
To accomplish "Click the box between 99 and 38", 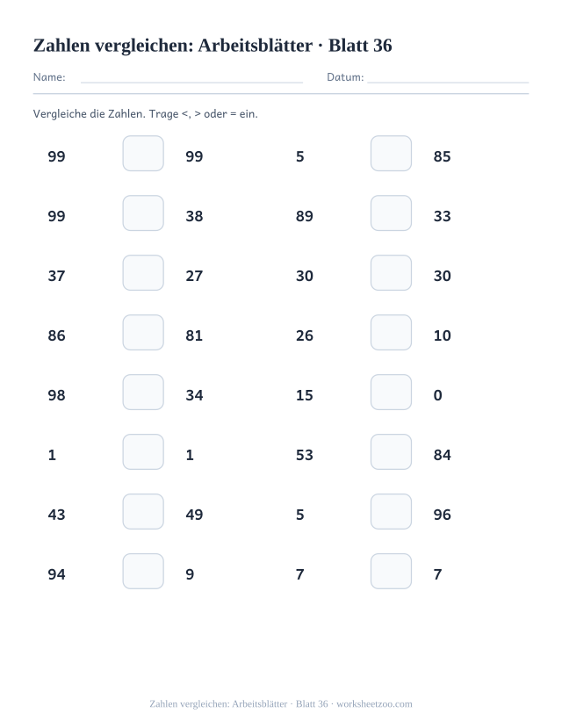I will click(x=143, y=213).
